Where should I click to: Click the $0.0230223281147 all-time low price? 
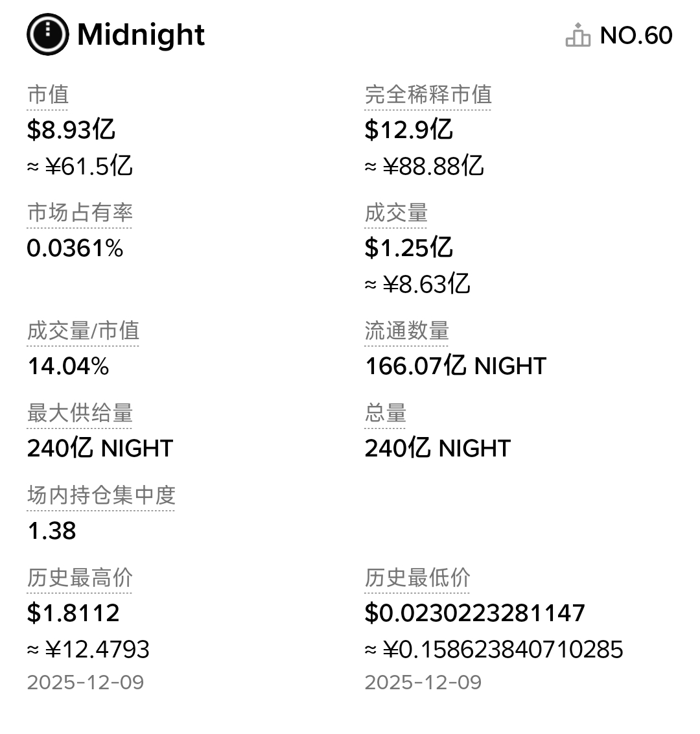pyautogui.click(x=474, y=613)
